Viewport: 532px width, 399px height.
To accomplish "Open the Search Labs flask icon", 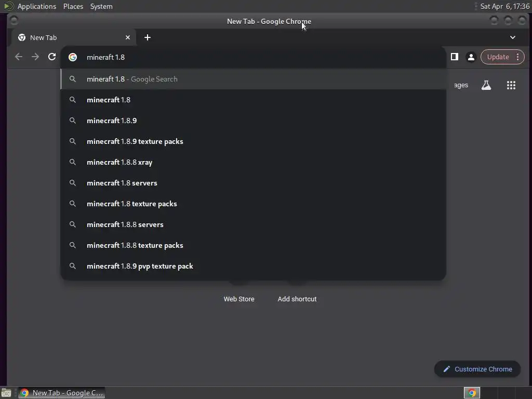I will (x=486, y=85).
